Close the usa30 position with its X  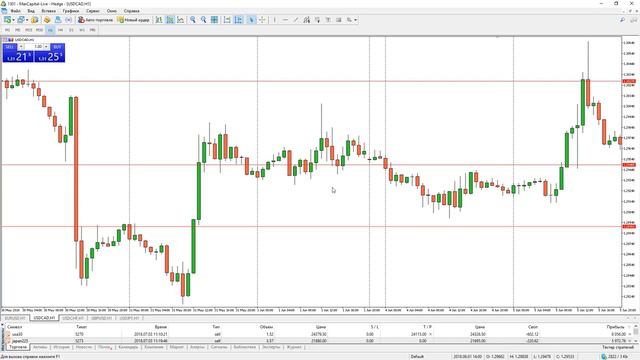(630, 334)
